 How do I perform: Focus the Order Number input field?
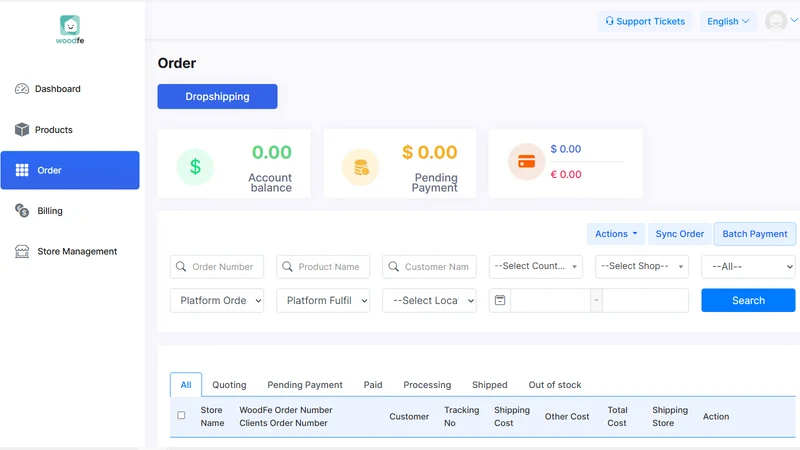[x=217, y=266]
